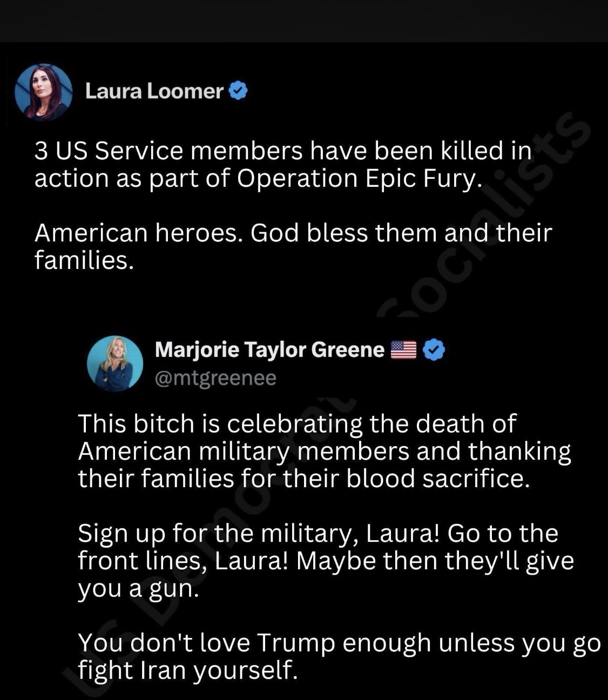
Task: Click Marjorie Taylor Greene's verified checkmark badge
Action: tap(434, 351)
